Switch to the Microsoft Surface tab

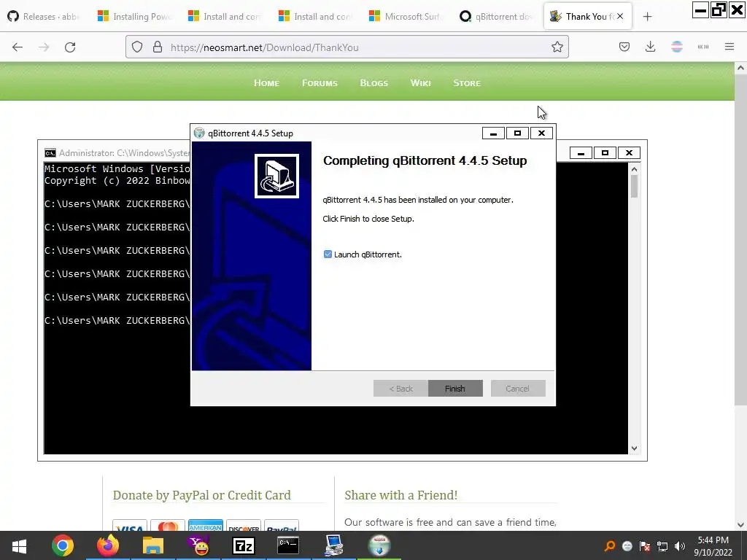click(406, 17)
